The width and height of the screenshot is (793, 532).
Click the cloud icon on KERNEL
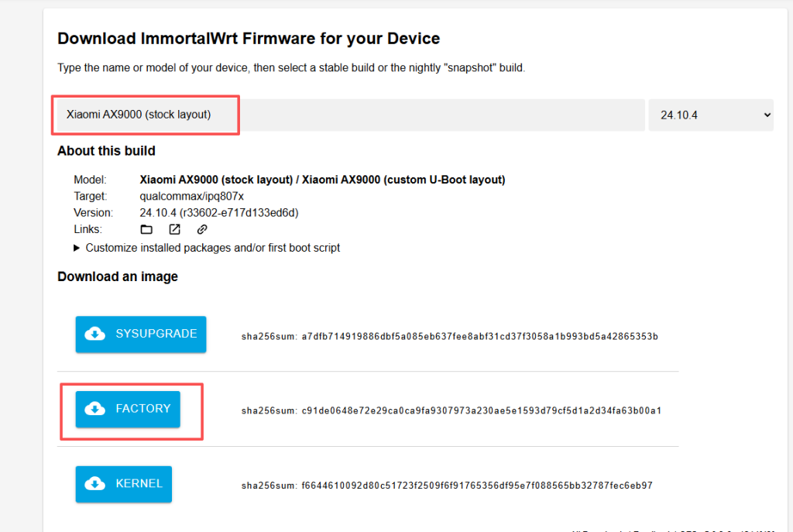(94, 483)
